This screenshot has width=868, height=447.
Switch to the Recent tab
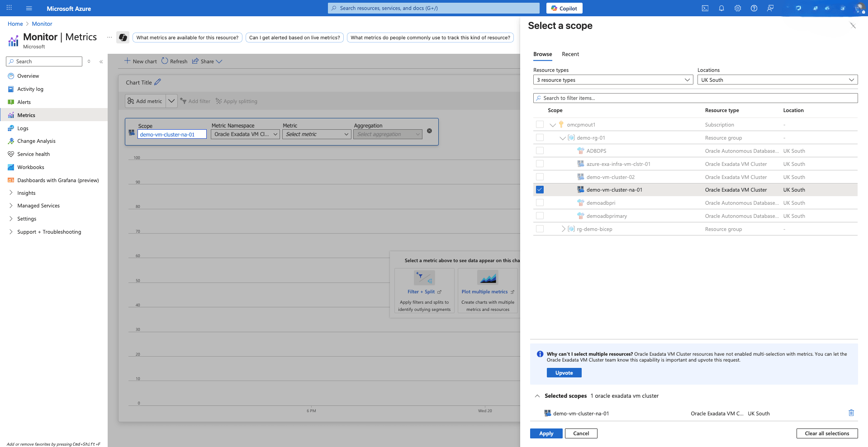pyautogui.click(x=570, y=54)
